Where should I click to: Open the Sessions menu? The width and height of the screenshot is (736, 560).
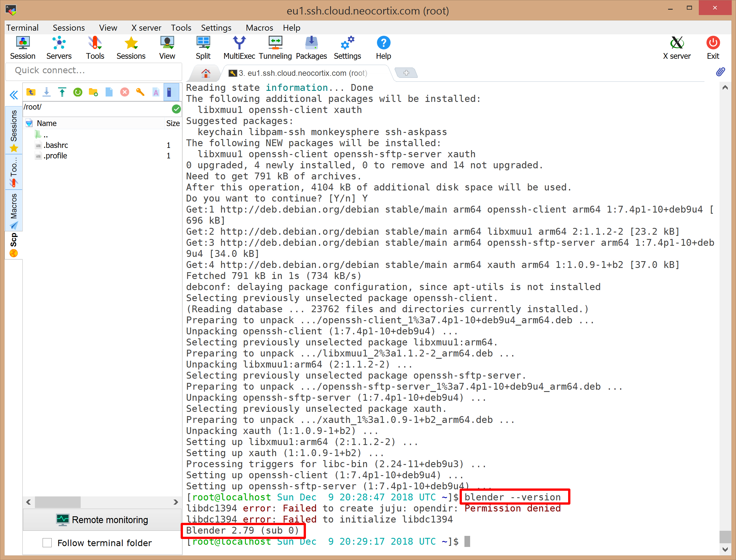69,28
